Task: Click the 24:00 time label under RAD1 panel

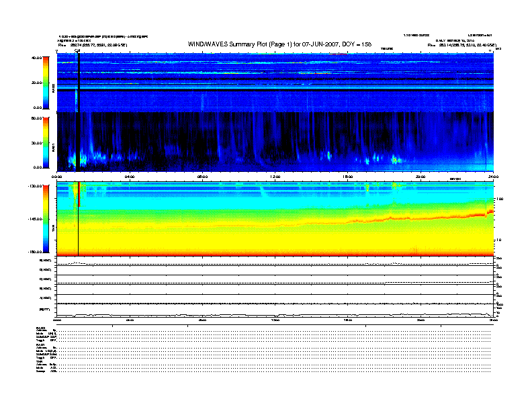Action: [493, 177]
